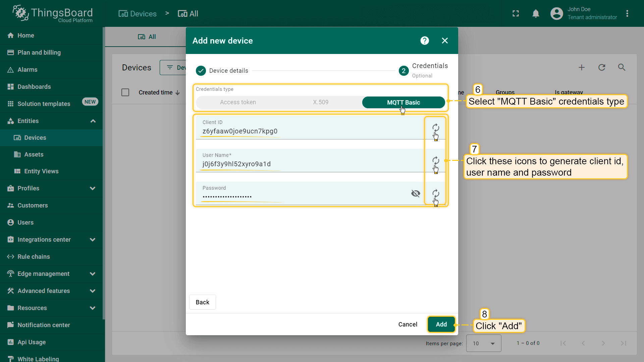Image resolution: width=644 pixels, height=362 pixels.
Task: Search devices using magnifier icon
Action: pyautogui.click(x=622, y=67)
